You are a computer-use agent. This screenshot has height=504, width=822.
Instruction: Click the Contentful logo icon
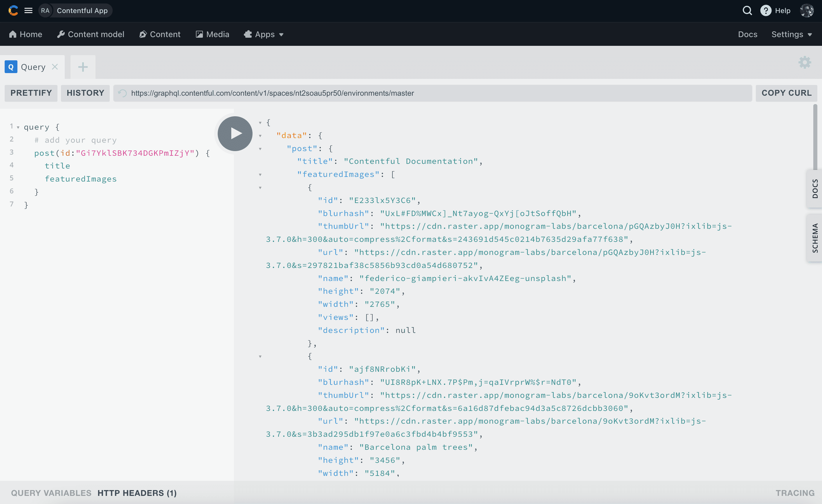point(13,11)
